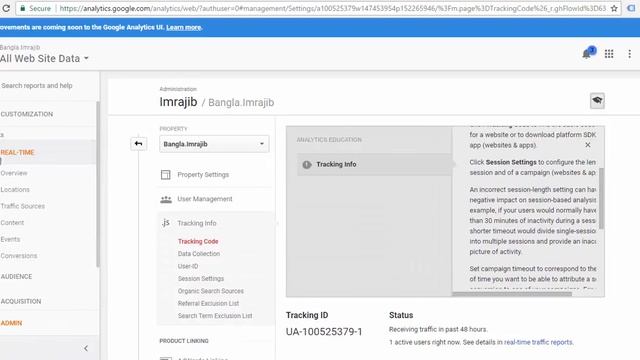The image size is (640, 360).
Task: Expand the Audience section
Action: click(x=16, y=277)
